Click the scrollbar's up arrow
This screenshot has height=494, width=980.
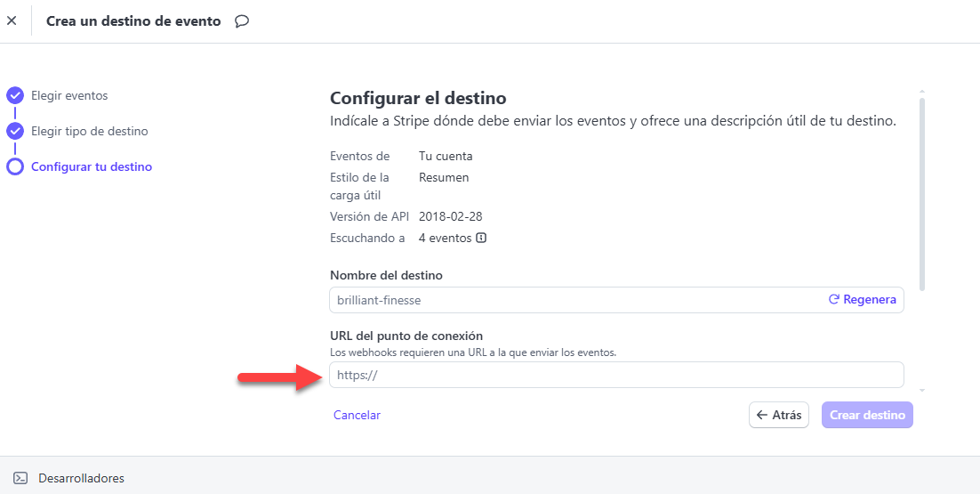(x=921, y=92)
